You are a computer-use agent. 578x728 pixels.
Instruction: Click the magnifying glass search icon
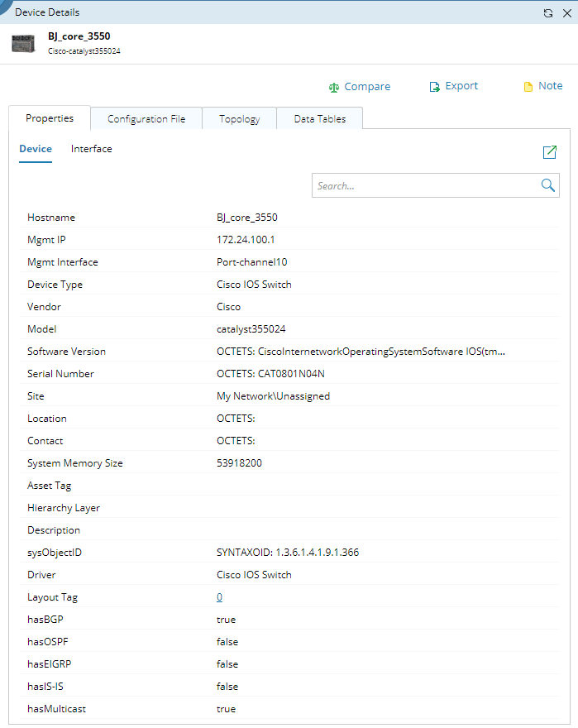click(x=547, y=185)
